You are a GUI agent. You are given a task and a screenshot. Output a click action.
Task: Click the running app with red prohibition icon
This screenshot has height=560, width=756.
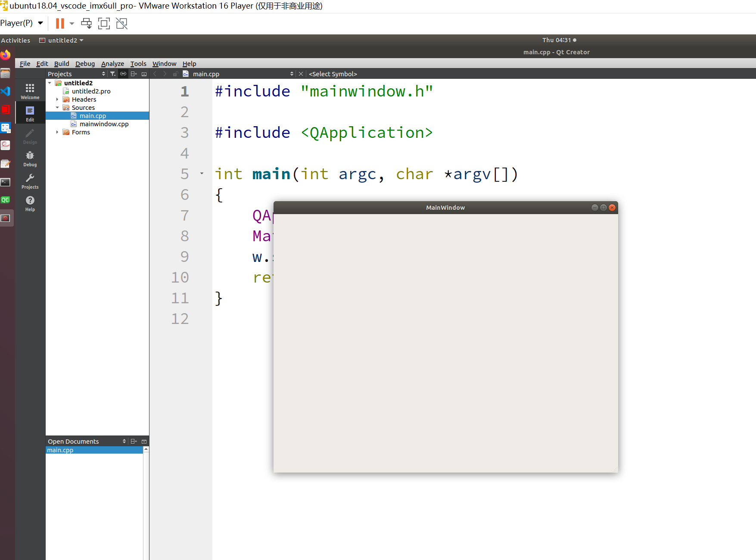pos(6,218)
